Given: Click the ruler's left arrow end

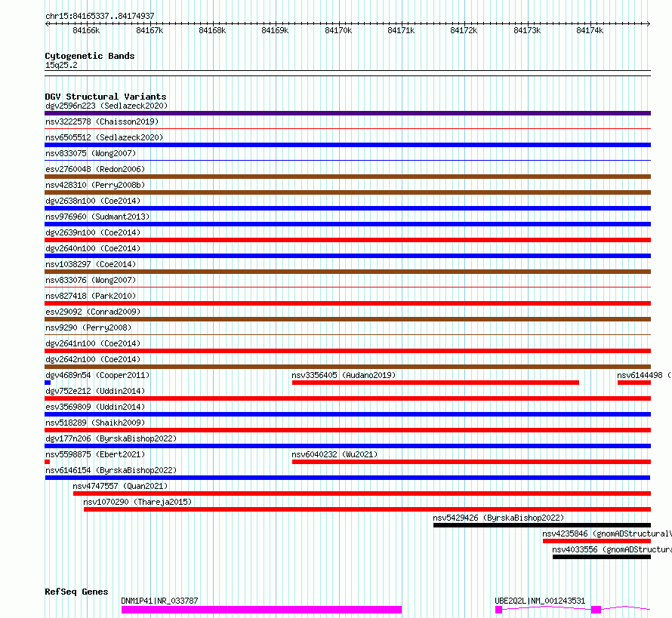Looking at the screenshot, I should pos(47,23).
